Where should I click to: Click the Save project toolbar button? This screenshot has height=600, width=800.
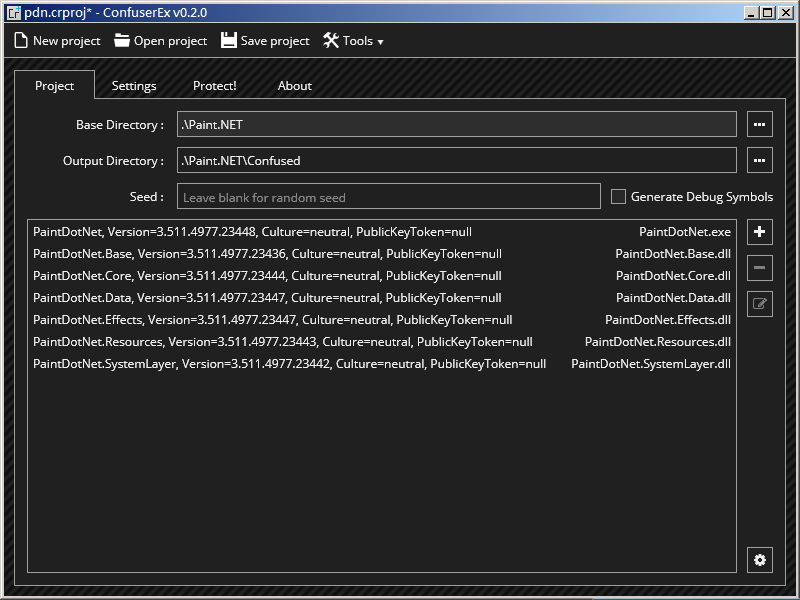pos(265,41)
